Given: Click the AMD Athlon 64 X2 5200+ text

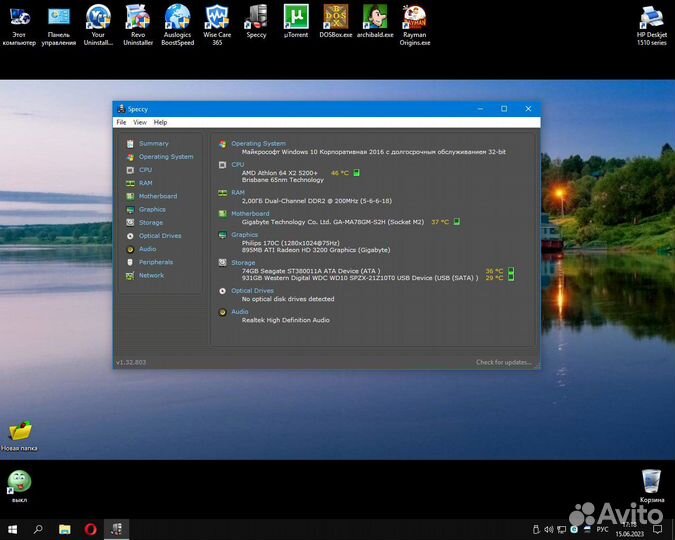Looking at the screenshot, I should click(x=279, y=173).
